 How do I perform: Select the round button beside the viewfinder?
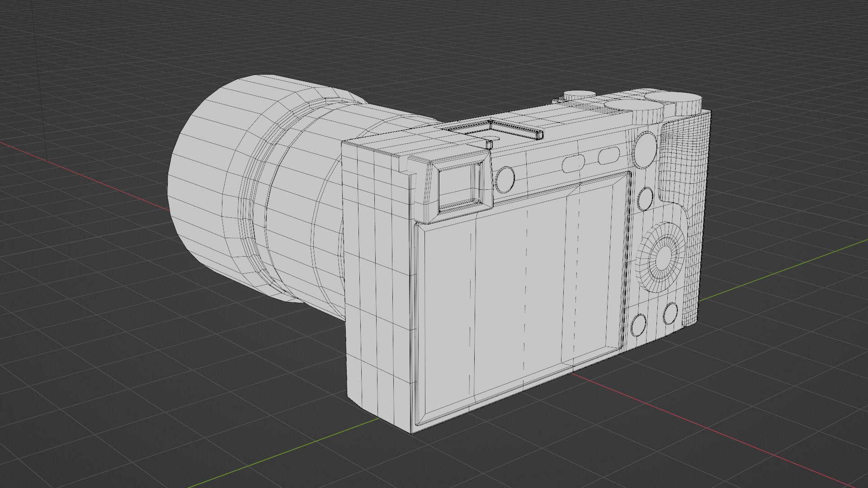(x=505, y=180)
